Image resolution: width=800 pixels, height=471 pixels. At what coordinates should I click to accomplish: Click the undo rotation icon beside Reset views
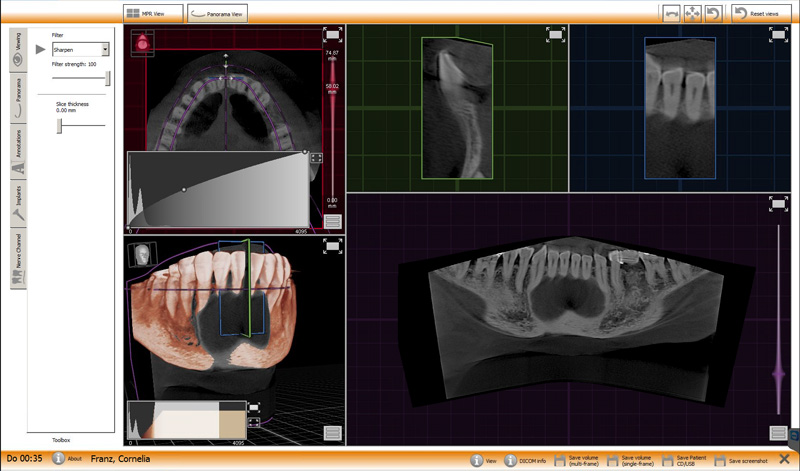712,13
